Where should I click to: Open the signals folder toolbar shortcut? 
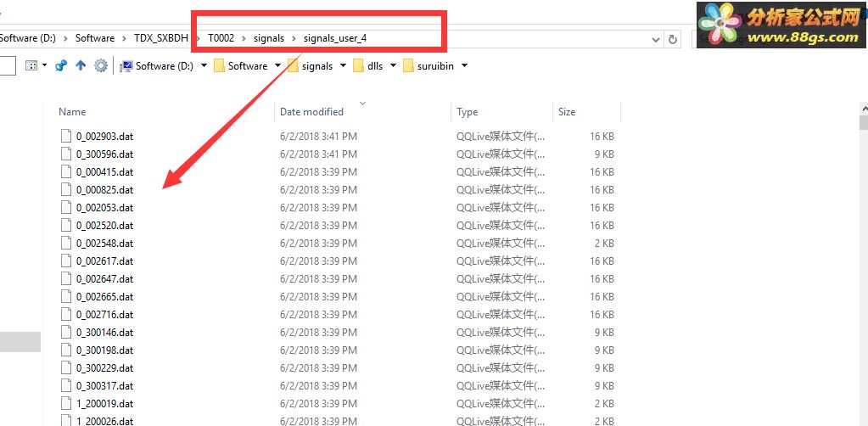click(310, 66)
